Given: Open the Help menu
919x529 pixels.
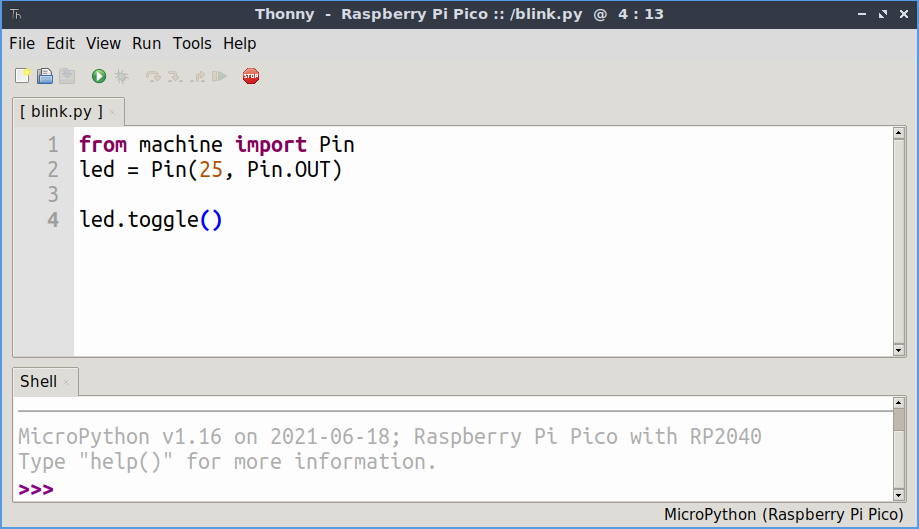Looking at the screenshot, I should [239, 43].
